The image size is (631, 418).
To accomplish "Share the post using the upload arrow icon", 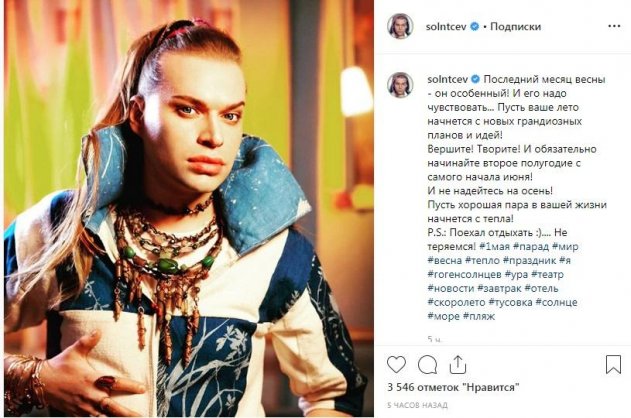I will coord(458,364).
